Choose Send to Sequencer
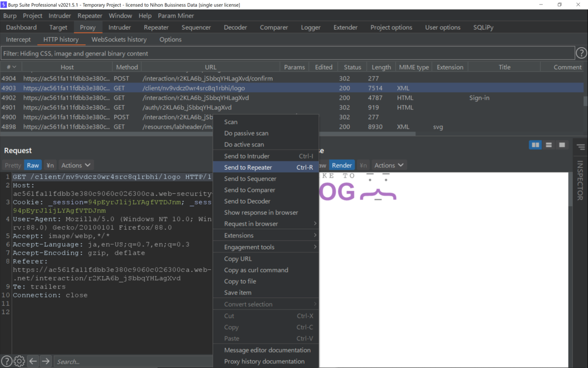588x368 pixels. [x=266, y=179]
